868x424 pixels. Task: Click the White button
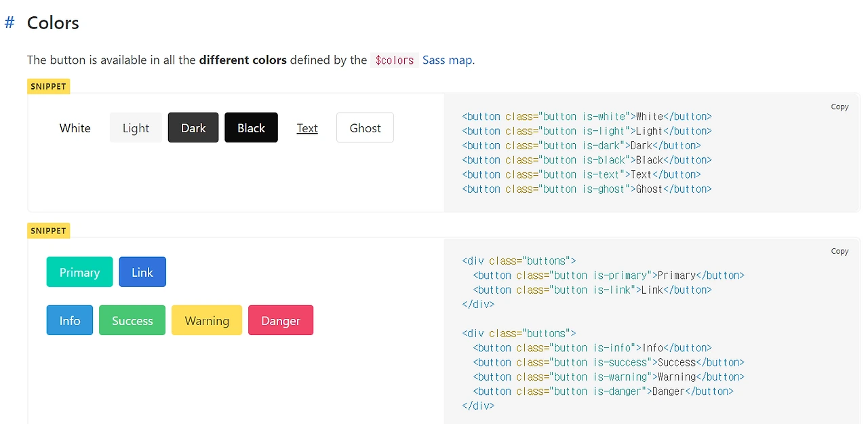75,128
